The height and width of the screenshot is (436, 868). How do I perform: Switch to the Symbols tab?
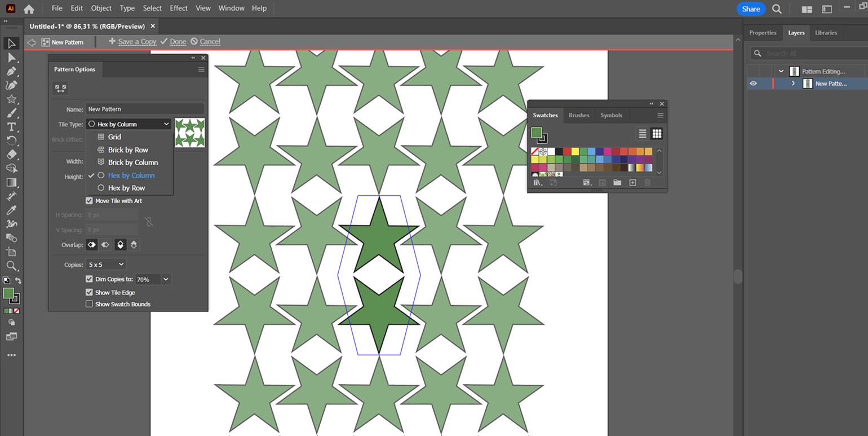pos(611,115)
